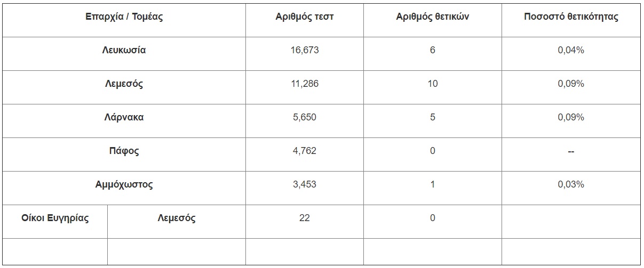Image resolution: width=644 pixels, height=268 pixels.
Task: Click positives value 5 in Λάρνακα row
Action: click(432, 118)
